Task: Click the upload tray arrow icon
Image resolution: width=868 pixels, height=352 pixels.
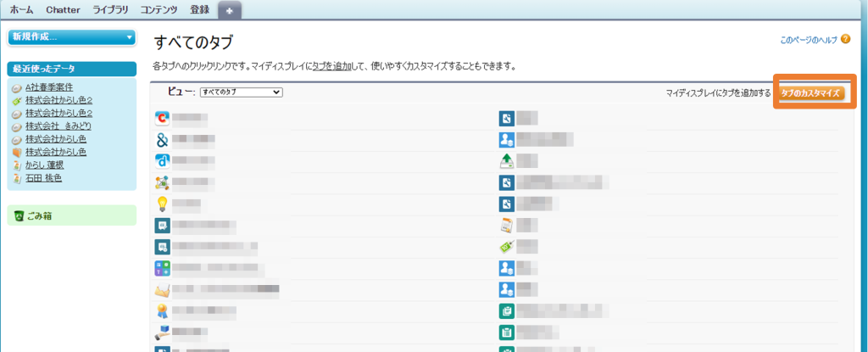Action: [x=507, y=161]
